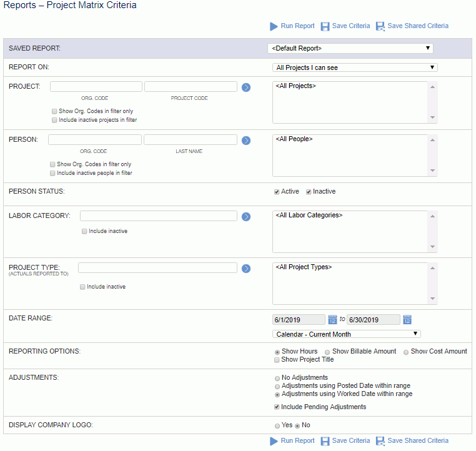476x451 pixels.
Task: Select <All Projects> in the project list
Action: (x=295, y=86)
